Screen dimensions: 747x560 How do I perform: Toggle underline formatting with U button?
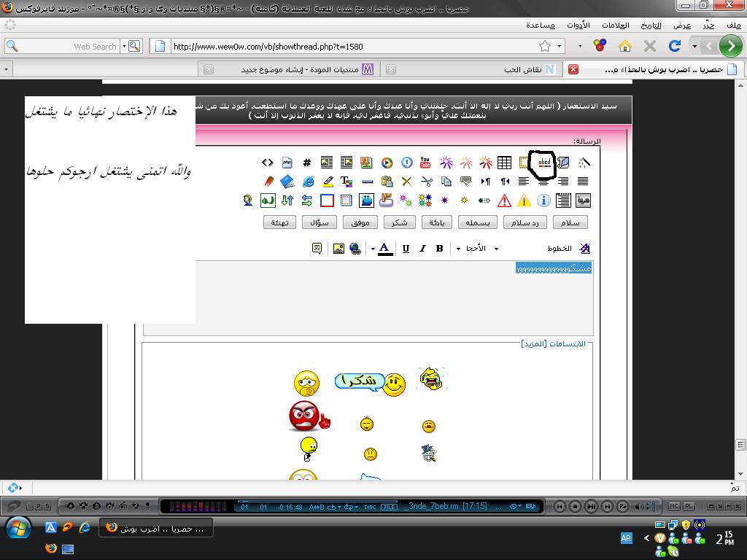tap(406, 249)
